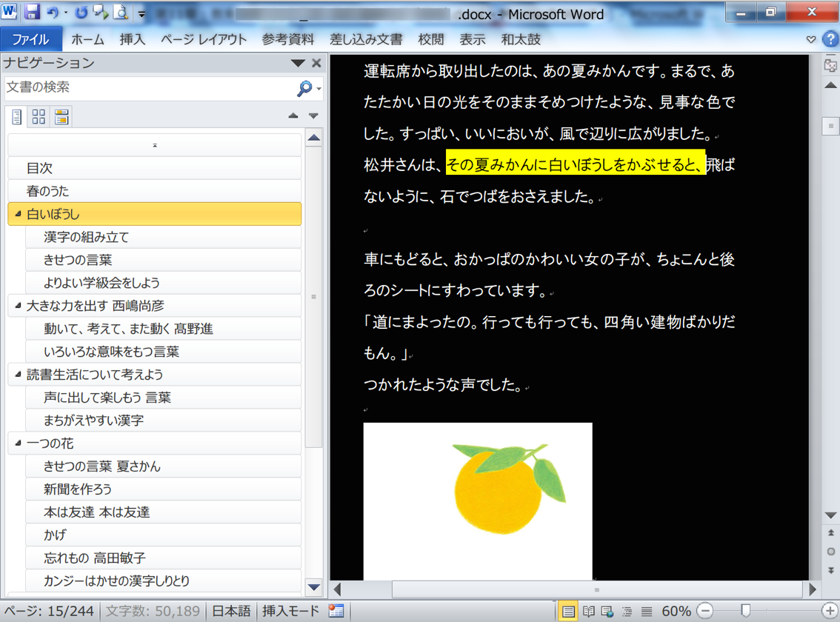Click the zoom slider handle in status bar
The image size is (840, 622).
tap(746, 612)
